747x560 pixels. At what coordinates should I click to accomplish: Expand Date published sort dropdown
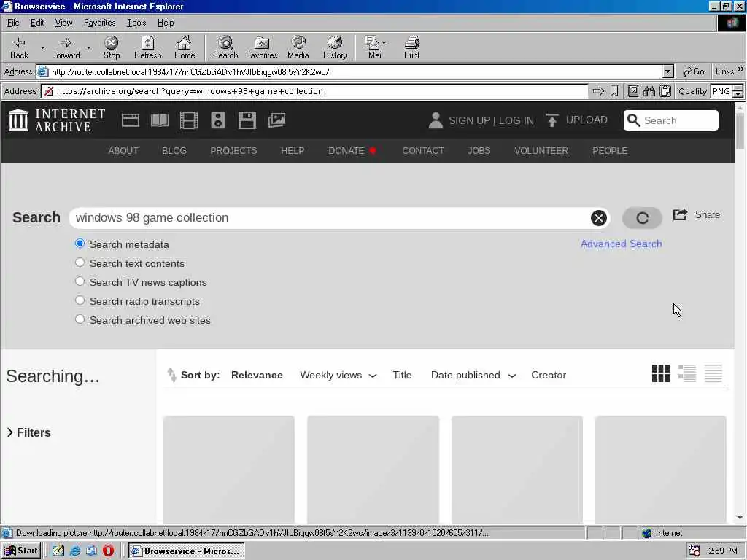(512, 376)
